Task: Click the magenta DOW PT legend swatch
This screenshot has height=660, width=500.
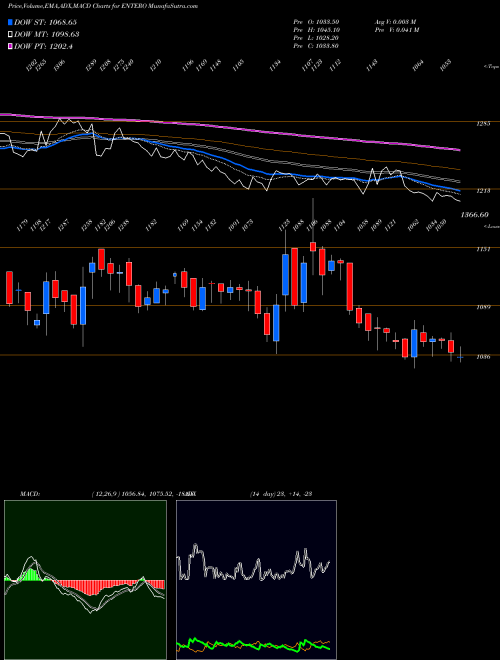Action: point(10,46)
